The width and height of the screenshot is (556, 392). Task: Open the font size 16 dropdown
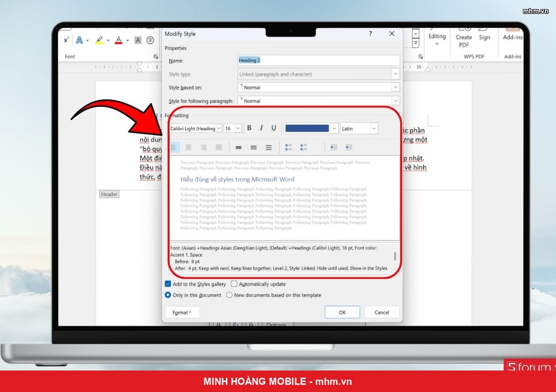pyautogui.click(x=238, y=128)
